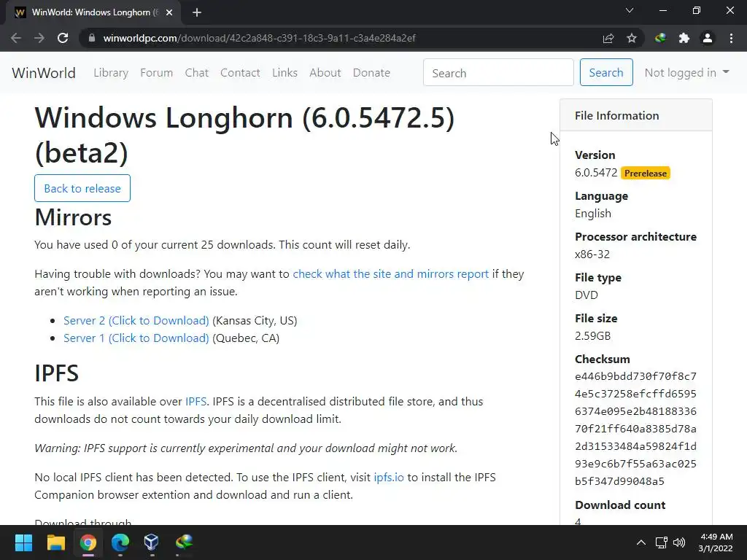The height and width of the screenshot is (560, 747).
Task: Click the Search button
Action: click(x=606, y=72)
